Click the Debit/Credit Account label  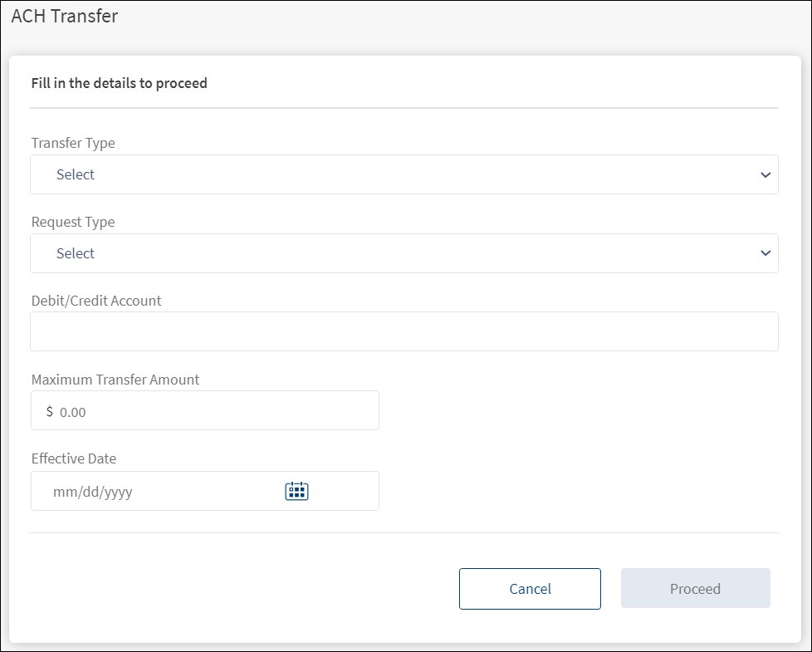pyautogui.click(x=96, y=301)
